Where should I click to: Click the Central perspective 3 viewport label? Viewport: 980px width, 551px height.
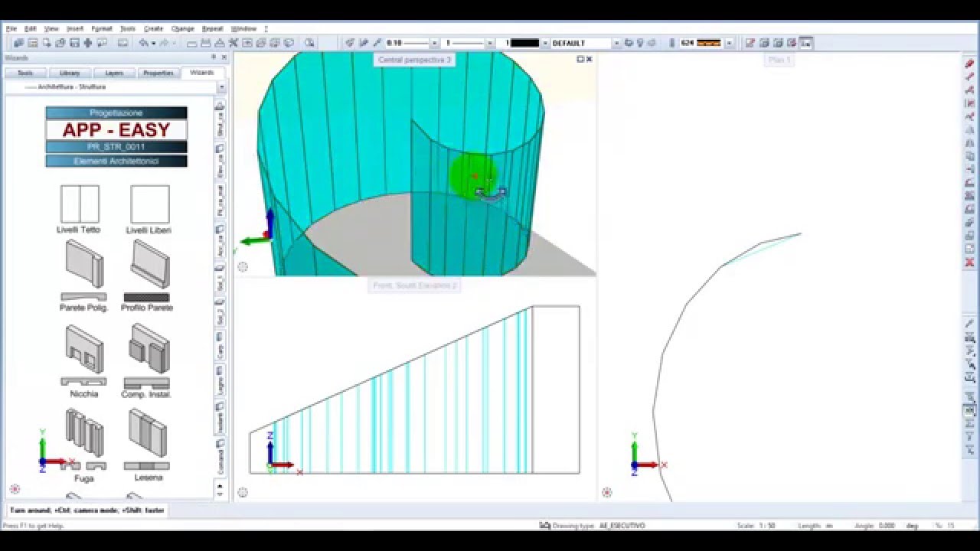coord(414,60)
